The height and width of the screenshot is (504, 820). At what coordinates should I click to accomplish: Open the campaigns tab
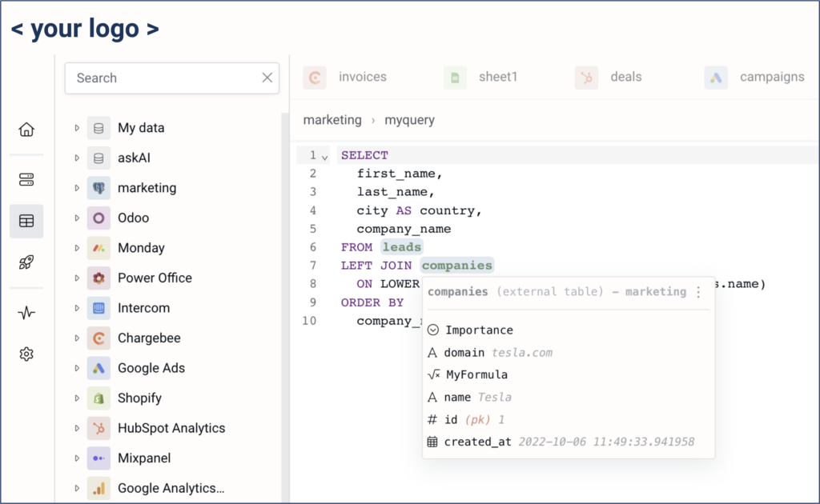click(x=771, y=77)
